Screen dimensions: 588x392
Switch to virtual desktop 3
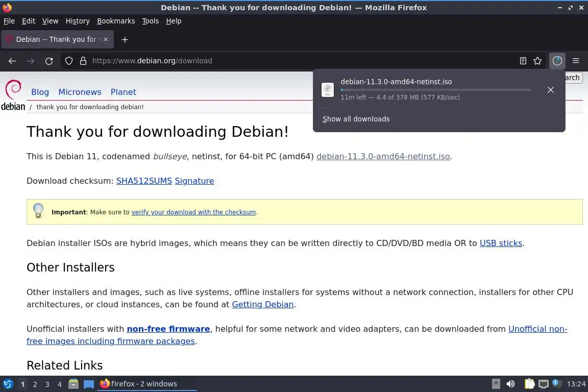[x=47, y=384]
